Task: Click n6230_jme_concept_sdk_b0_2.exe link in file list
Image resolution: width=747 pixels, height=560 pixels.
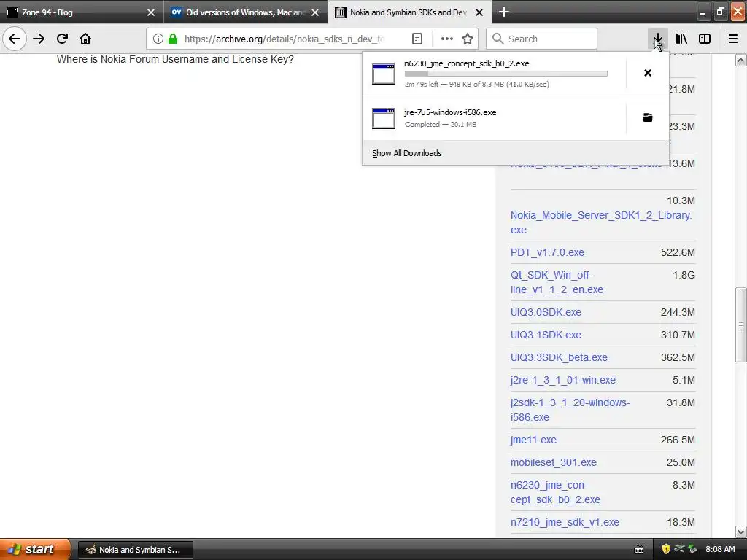Action: 555,492
